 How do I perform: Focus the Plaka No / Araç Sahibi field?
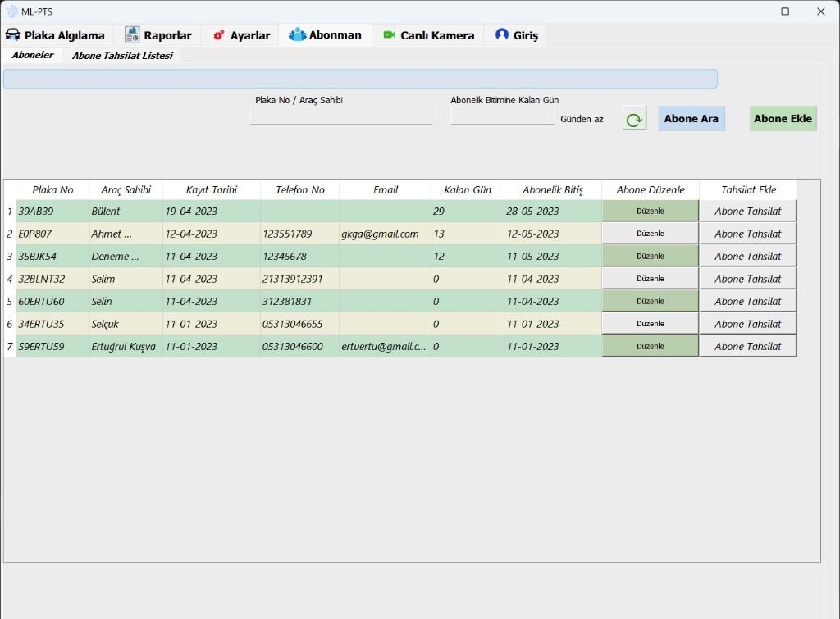tap(340, 116)
